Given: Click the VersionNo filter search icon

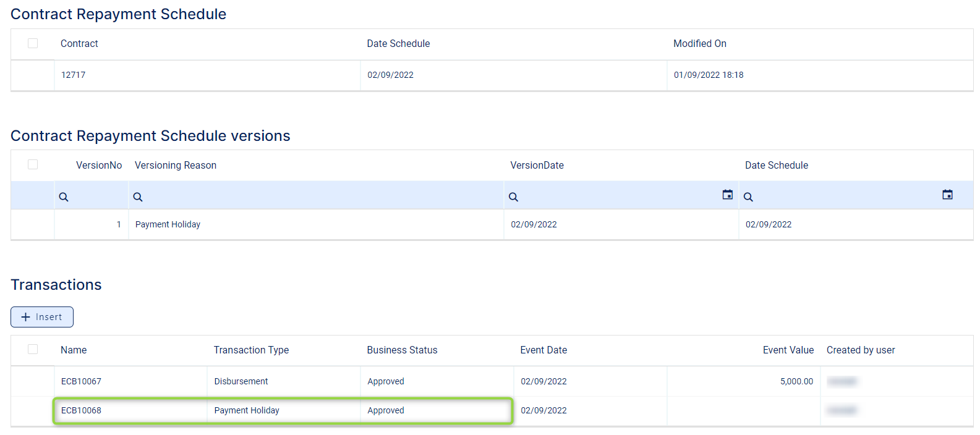Looking at the screenshot, I should tap(64, 197).
